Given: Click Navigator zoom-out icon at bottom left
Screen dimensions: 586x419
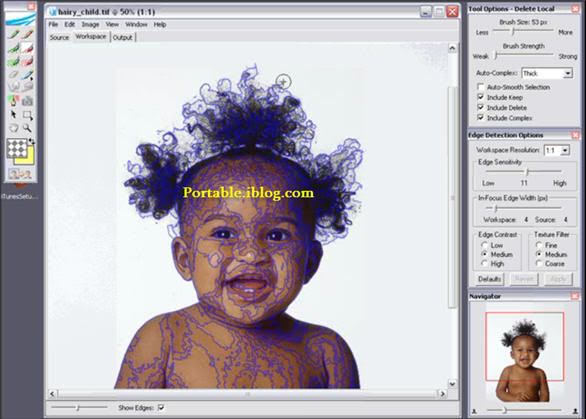Looking at the screenshot, I should (474, 411).
